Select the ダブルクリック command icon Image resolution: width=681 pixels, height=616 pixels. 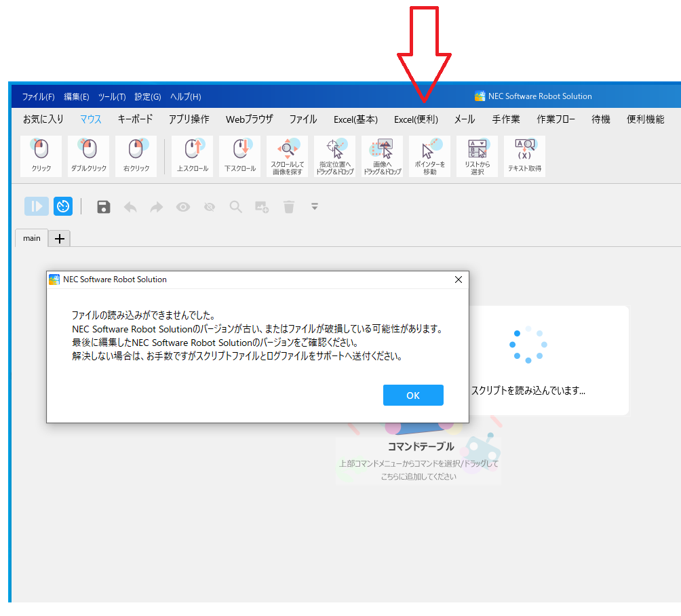tap(89, 156)
